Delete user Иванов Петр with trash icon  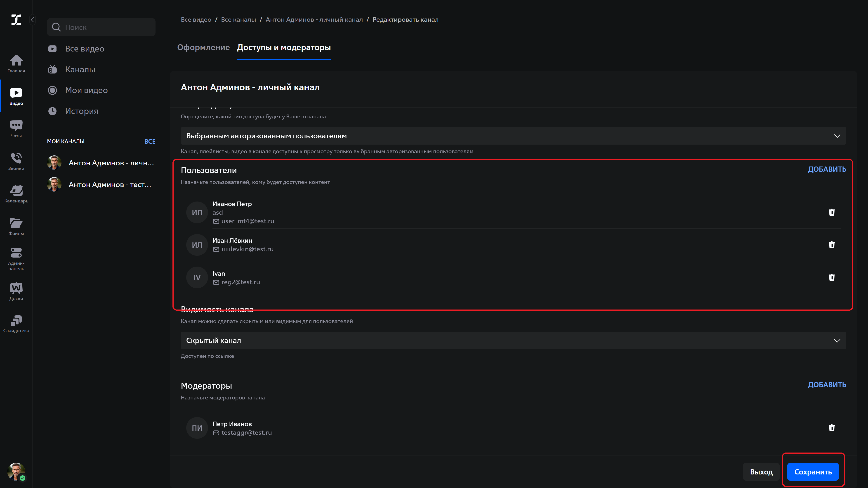(832, 212)
